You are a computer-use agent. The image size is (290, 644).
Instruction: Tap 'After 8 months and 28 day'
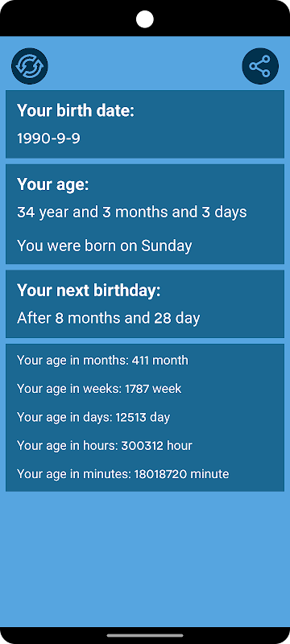point(109,318)
